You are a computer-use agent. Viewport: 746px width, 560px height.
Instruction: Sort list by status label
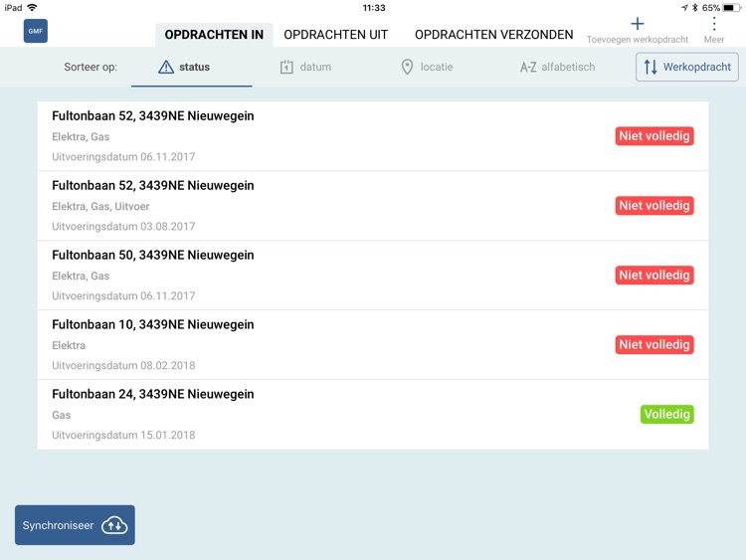(195, 67)
